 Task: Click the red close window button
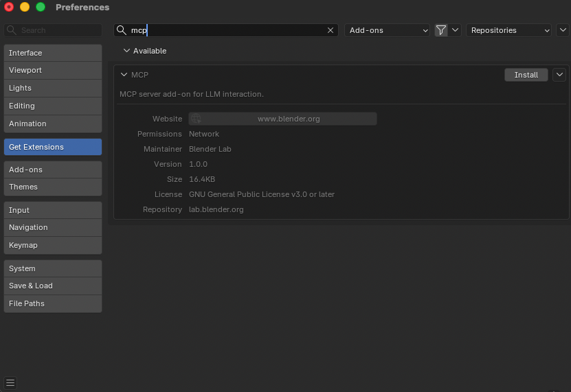[x=9, y=7]
